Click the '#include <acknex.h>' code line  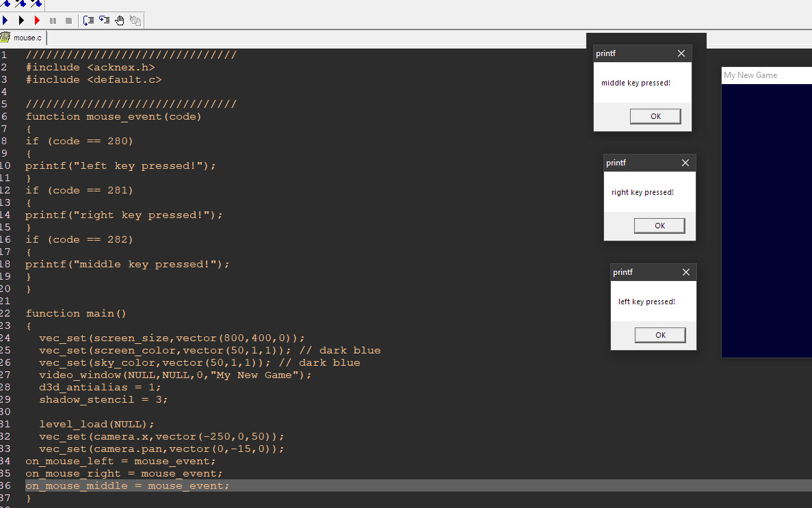[x=90, y=67]
